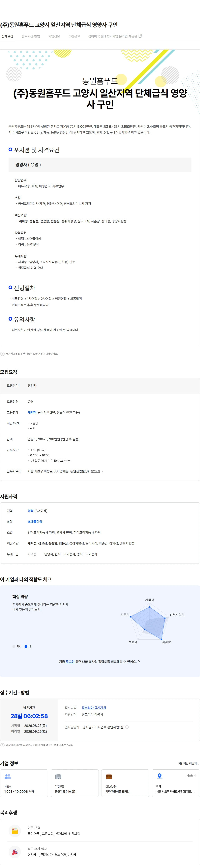200x868 pixels.
Task: Click the 기업구분 building icon
Action: coord(58,776)
